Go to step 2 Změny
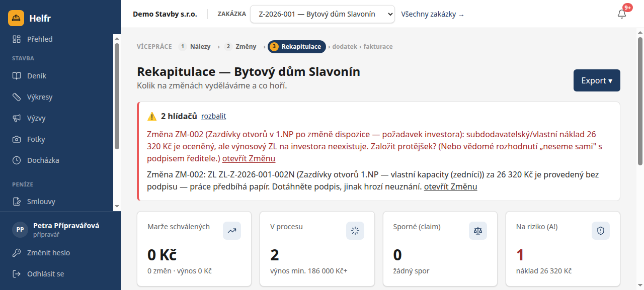The image size is (644, 290). pos(240,46)
